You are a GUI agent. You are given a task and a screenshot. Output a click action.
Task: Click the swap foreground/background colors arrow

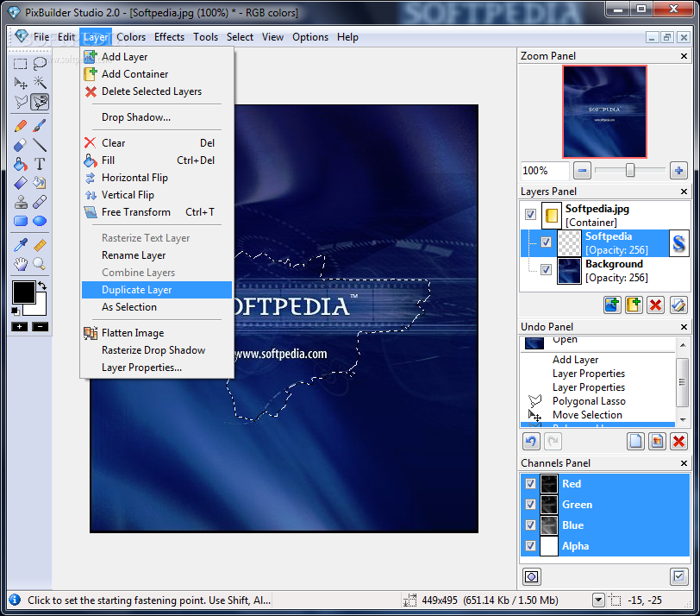point(42,286)
